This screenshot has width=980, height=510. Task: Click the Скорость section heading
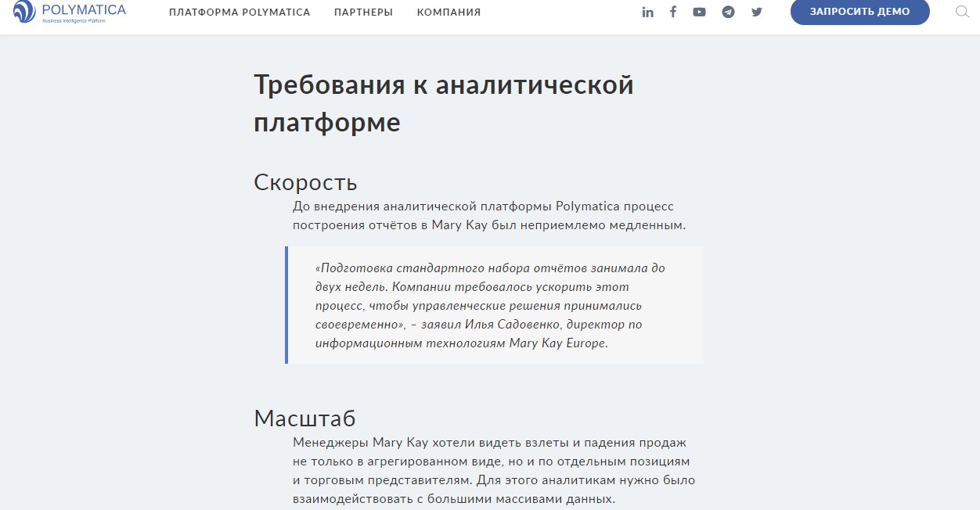[x=305, y=181]
